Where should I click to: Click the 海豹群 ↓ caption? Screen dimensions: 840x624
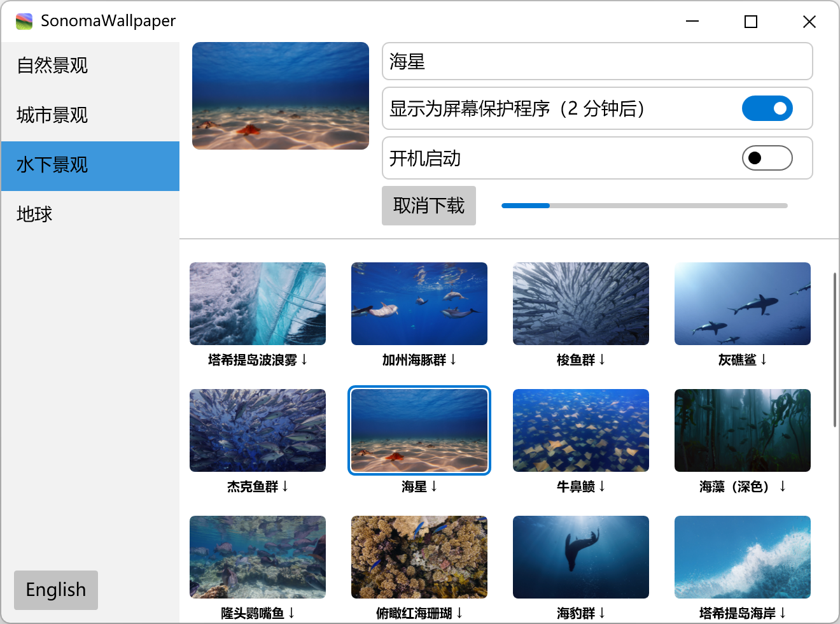click(x=581, y=613)
